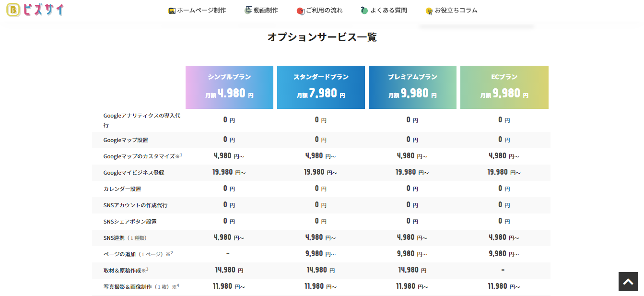The width and height of the screenshot is (644, 296).
Task: Go to the ご利用の流れ page
Action: pyautogui.click(x=324, y=11)
